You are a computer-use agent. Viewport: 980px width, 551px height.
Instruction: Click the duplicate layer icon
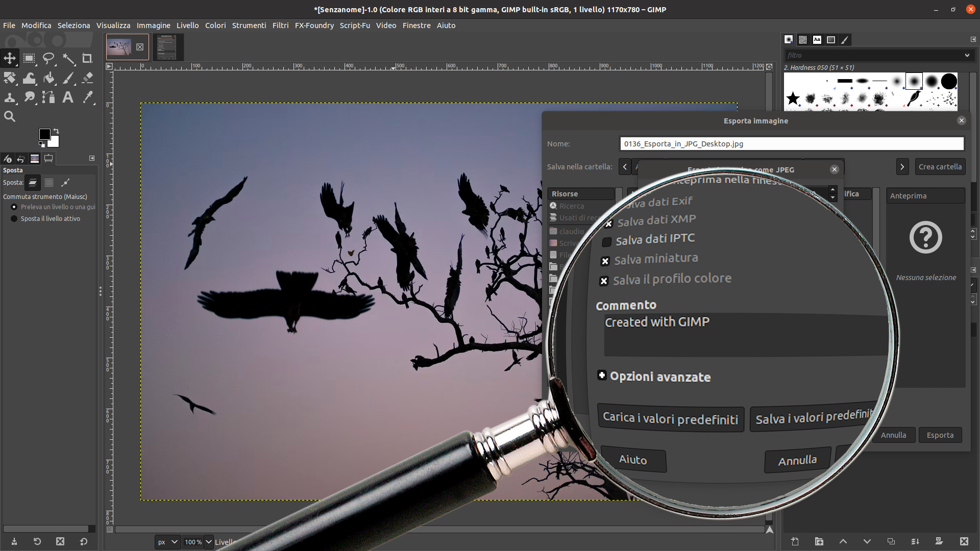[891, 541]
